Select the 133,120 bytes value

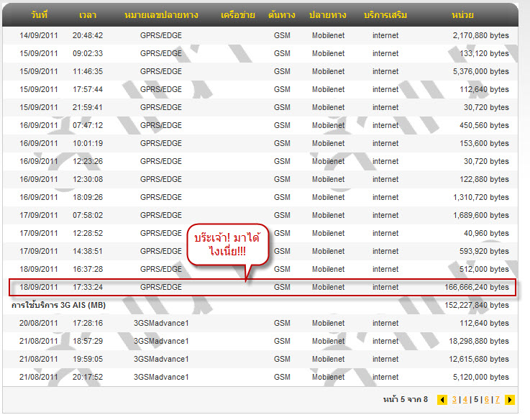(484, 53)
